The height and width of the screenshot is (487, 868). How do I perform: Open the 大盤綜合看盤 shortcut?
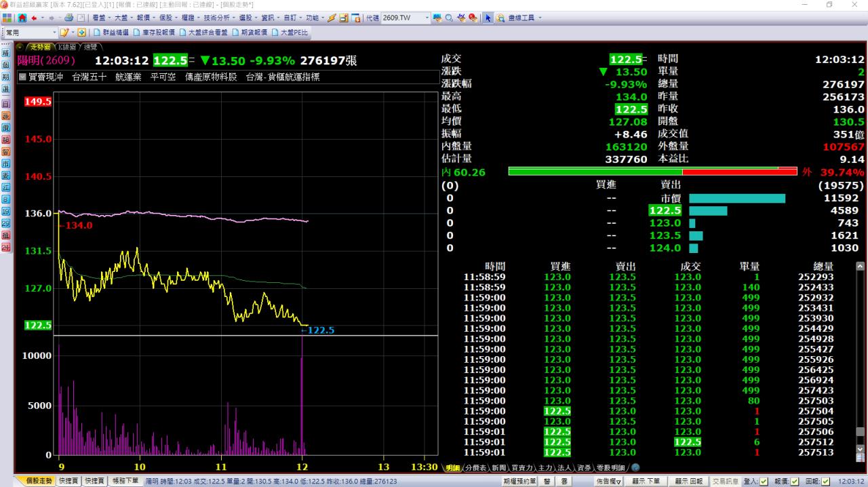tap(206, 33)
